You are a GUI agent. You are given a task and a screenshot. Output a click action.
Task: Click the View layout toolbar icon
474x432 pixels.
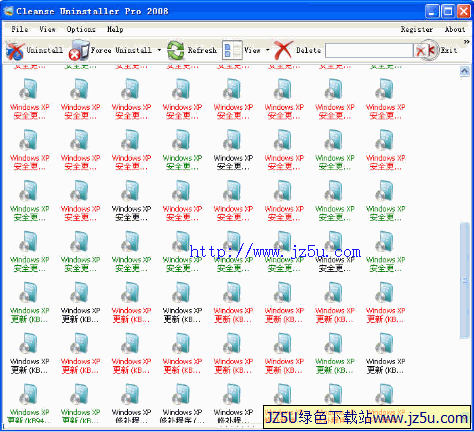[232, 50]
